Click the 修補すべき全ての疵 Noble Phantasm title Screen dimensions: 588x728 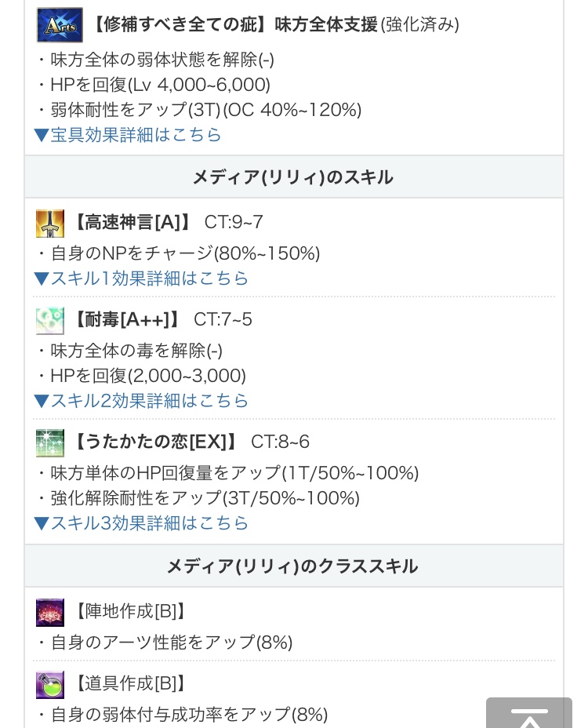(x=233, y=25)
